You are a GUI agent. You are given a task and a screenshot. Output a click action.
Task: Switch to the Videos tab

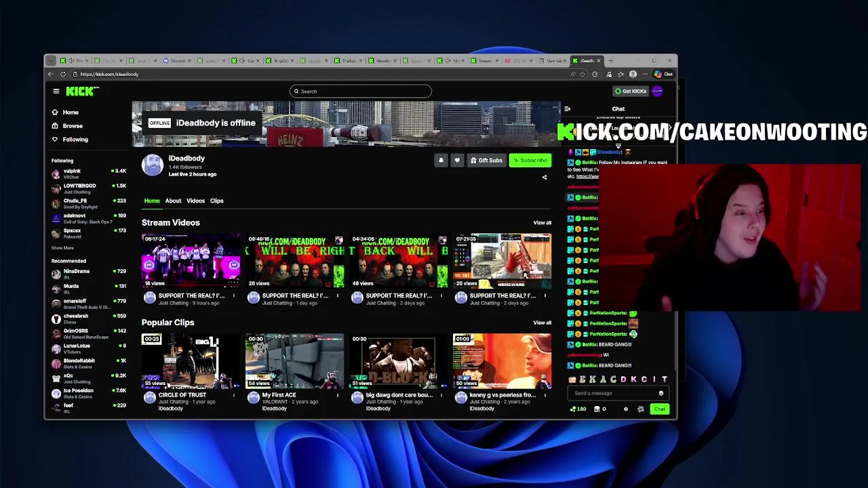coord(195,201)
